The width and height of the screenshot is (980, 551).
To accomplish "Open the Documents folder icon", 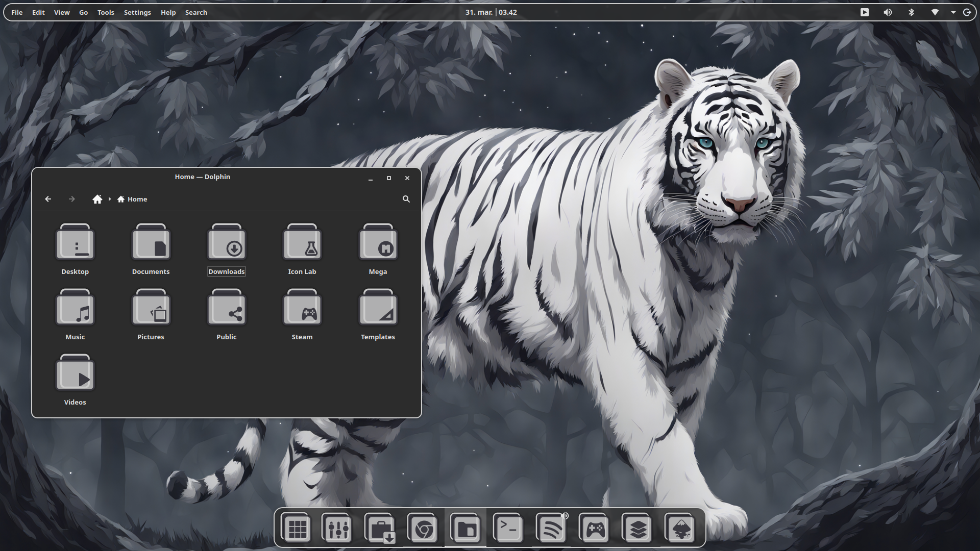I will tap(151, 242).
